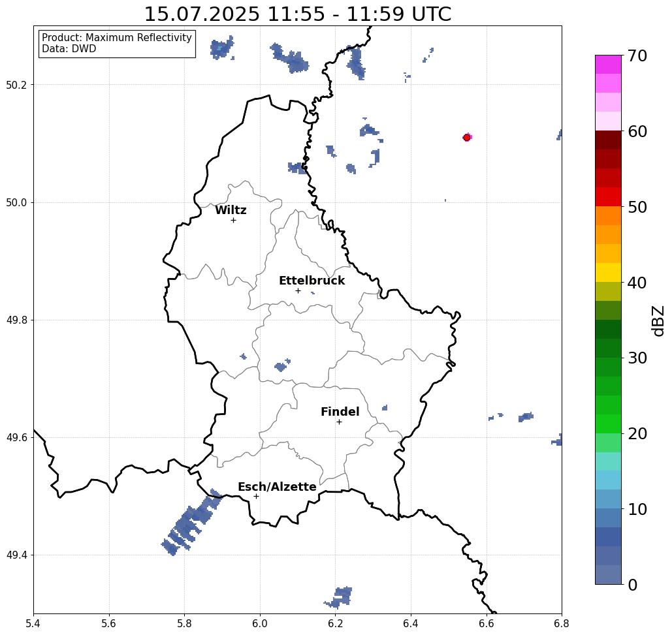Click the 40 label on the colorbar
The width and height of the screenshot is (672, 635).
(x=637, y=283)
